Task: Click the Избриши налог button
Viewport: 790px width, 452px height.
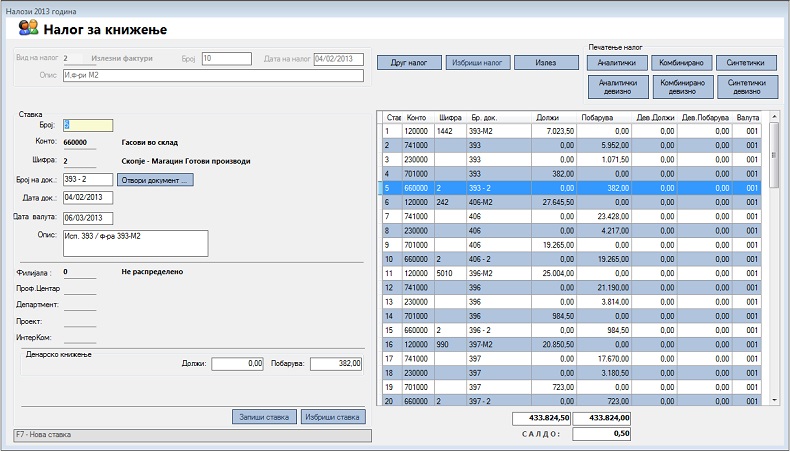Action: (477, 62)
